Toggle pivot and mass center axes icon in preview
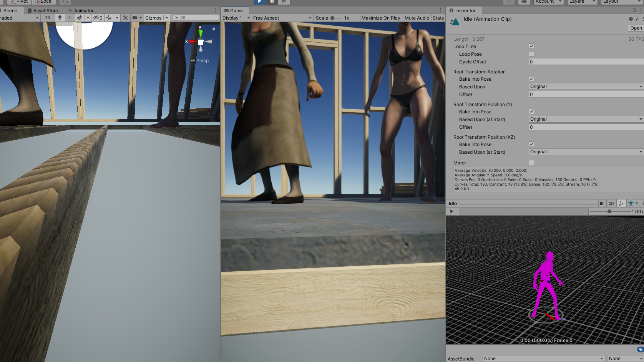Image resolution: width=644 pixels, height=362 pixels. pyautogui.click(x=621, y=204)
